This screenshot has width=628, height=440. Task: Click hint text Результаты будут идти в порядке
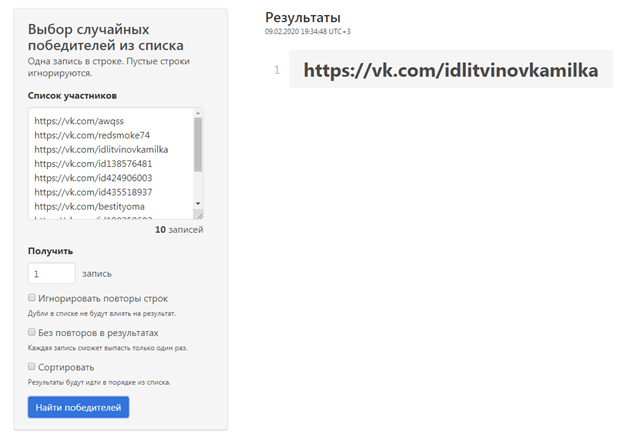click(x=99, y=382)
